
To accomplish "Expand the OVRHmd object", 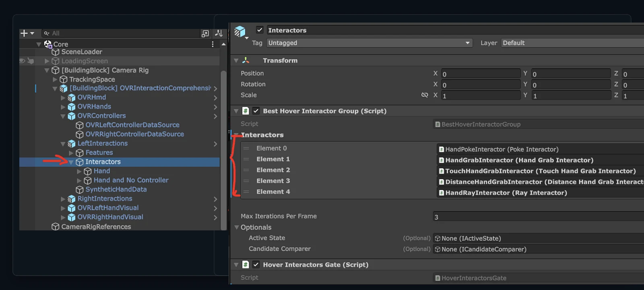I will 63,97.
